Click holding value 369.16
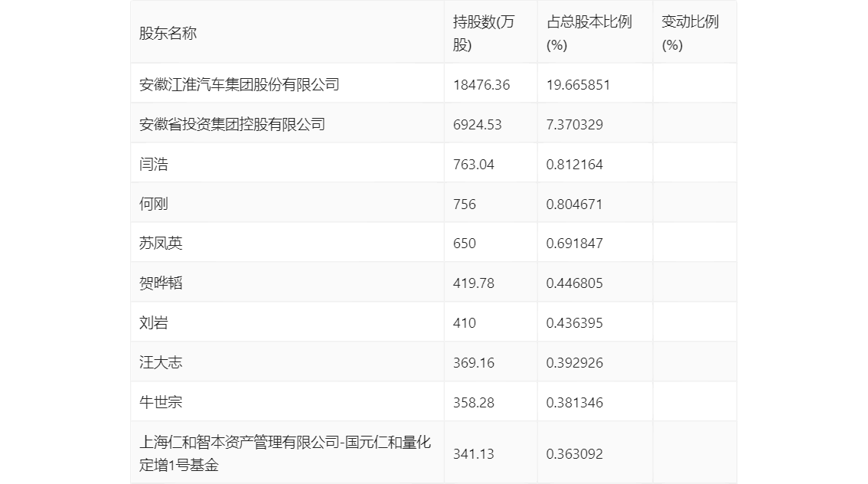Screen dimensions: 868x484 [x=474, y=363]
